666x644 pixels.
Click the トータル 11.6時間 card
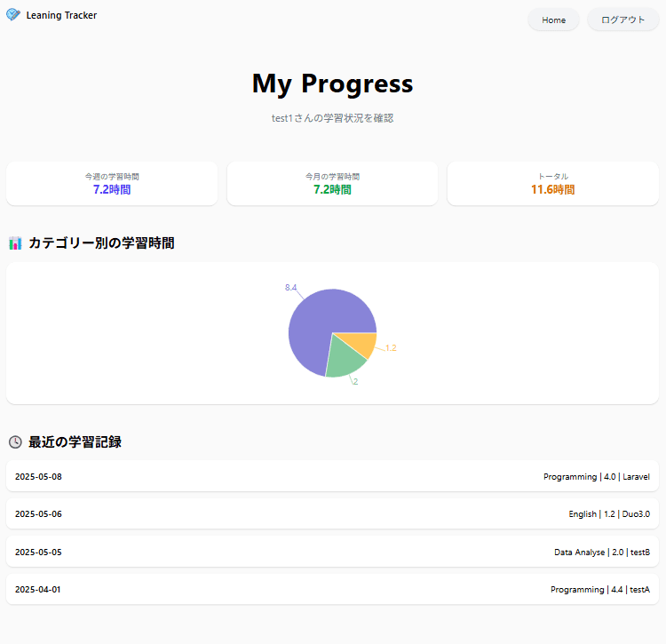tap(553, 184)
